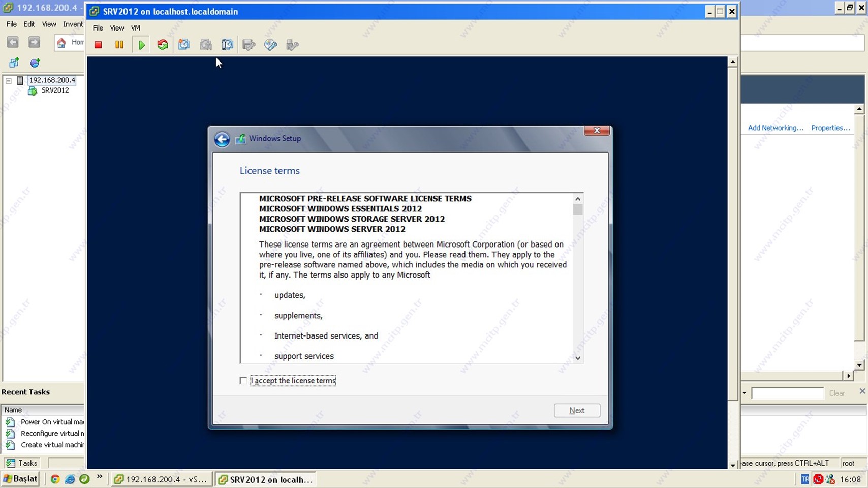868x488 pixels.
Task: Suspend the VM with the pause icon
Action: click(x=119, y=45)
